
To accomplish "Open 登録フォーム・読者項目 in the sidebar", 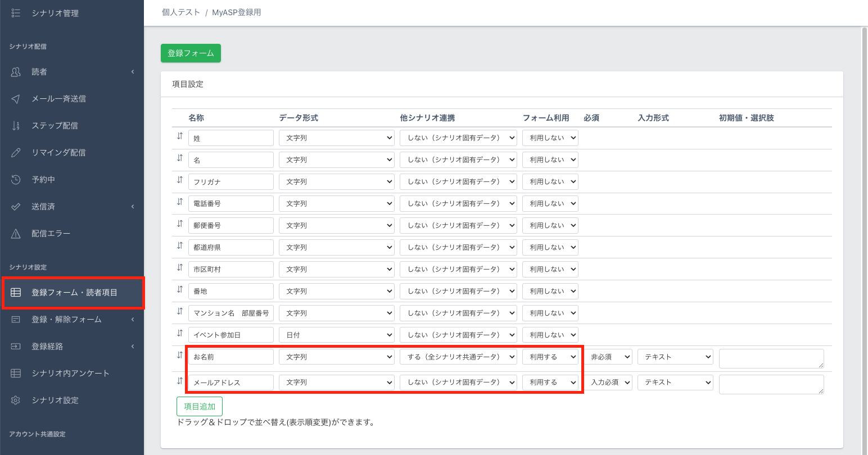I will [x=74, y=292].
